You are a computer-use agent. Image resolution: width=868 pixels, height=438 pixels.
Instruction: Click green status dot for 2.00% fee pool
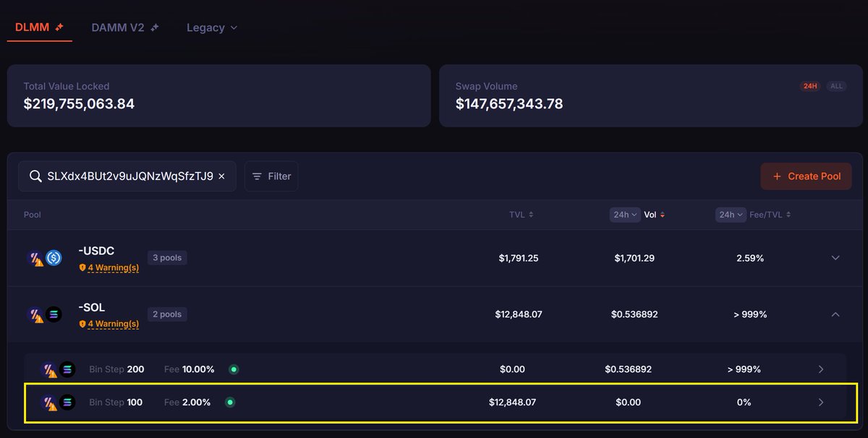[x=230, y=403]
